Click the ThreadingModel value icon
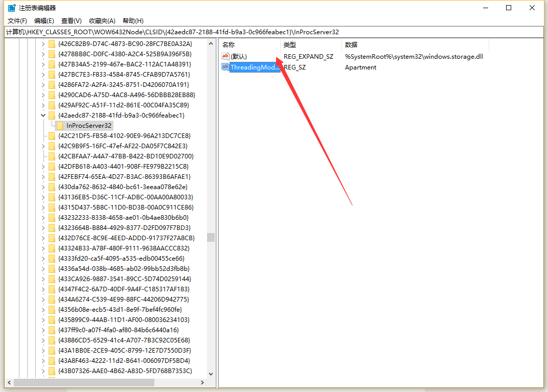548x392 pixels. 225,67
